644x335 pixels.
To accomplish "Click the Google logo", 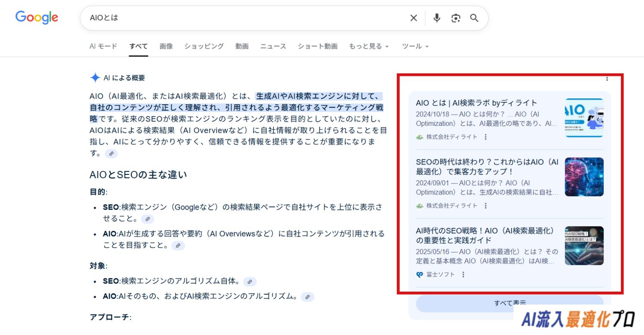I will 37,18.
